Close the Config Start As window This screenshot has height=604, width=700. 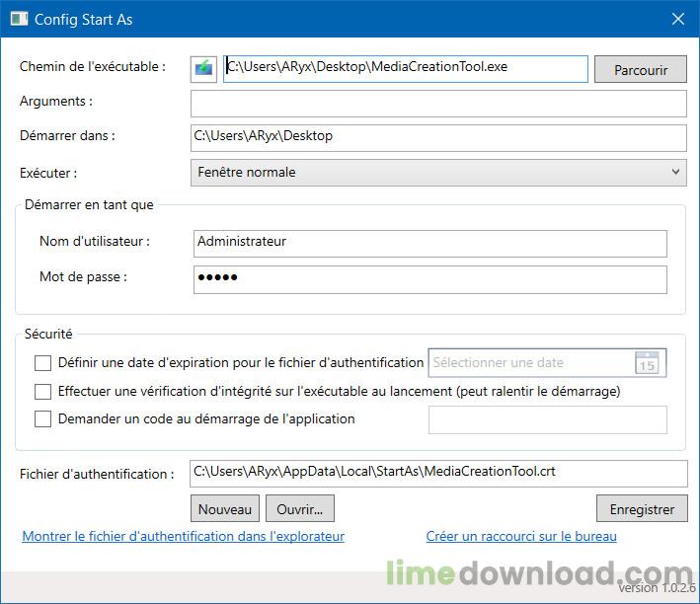(677, 20)
